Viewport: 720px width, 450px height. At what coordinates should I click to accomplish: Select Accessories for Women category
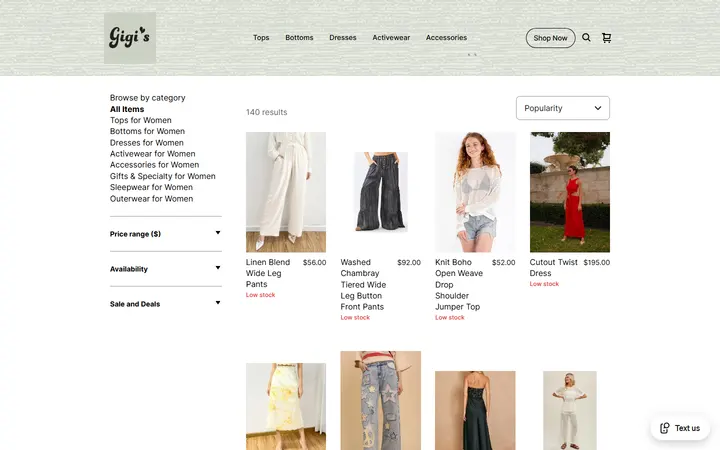click(x=154, y=165)
